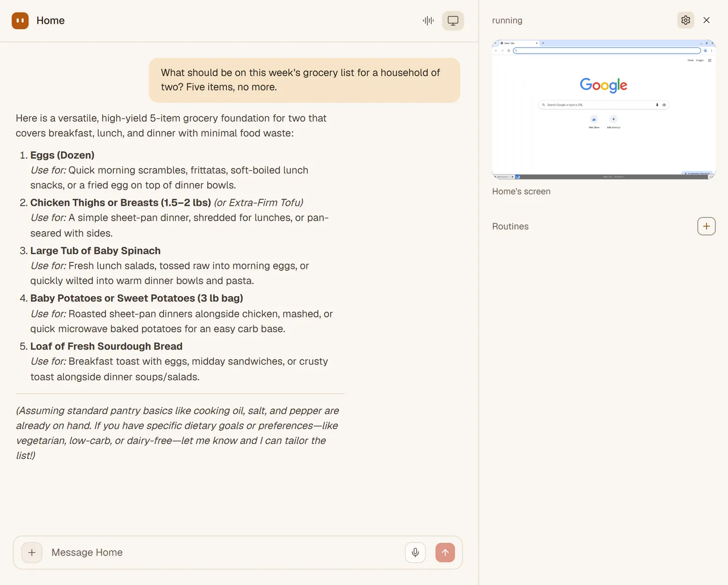This screenshot has width=728, height=585.
Task: Click the orange Home app logo
Action: point(20,21)
